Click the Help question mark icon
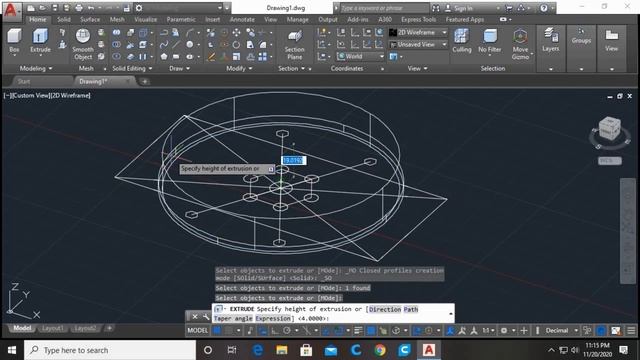This screenshot has height=360, width=640. [x=544, y=8]
